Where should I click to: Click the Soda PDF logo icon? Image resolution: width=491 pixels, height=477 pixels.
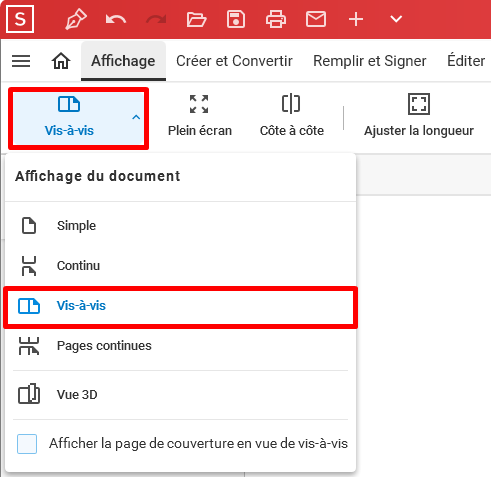point(20,19)
